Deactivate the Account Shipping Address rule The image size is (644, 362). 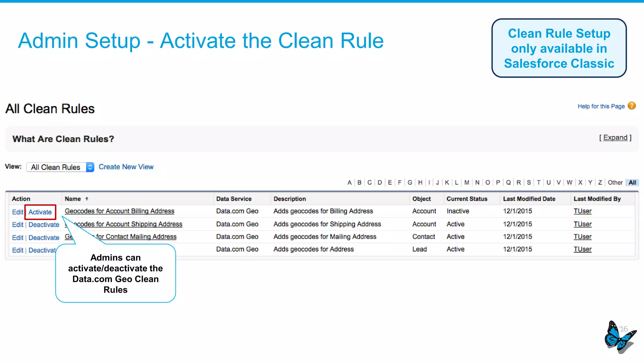pyautogui.click(x=44, y=225)
